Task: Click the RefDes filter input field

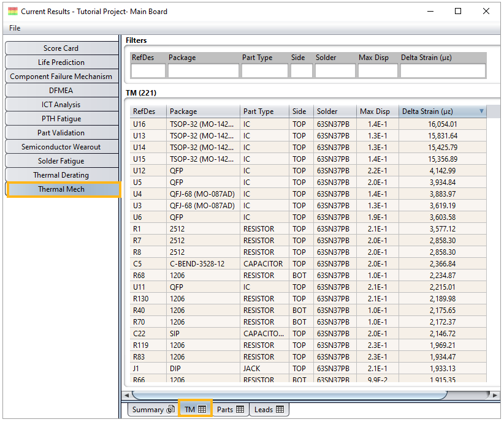Action: click(148, 71)
